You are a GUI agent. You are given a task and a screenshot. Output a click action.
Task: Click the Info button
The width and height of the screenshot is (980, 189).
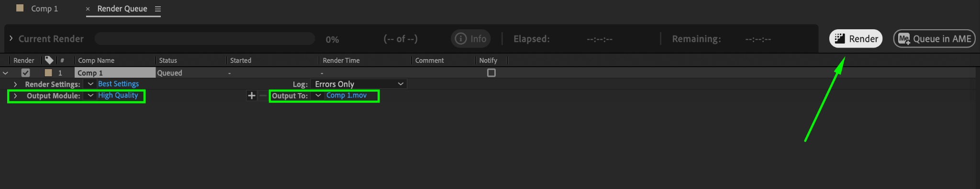click(x=471, y=39)
